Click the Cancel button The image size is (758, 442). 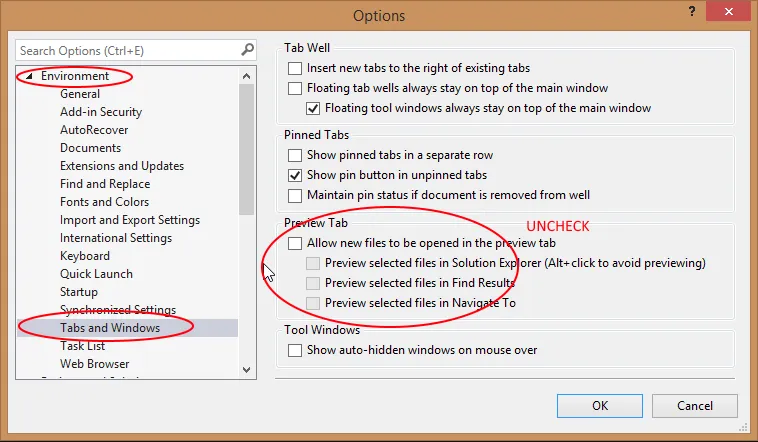coord(694,406)
